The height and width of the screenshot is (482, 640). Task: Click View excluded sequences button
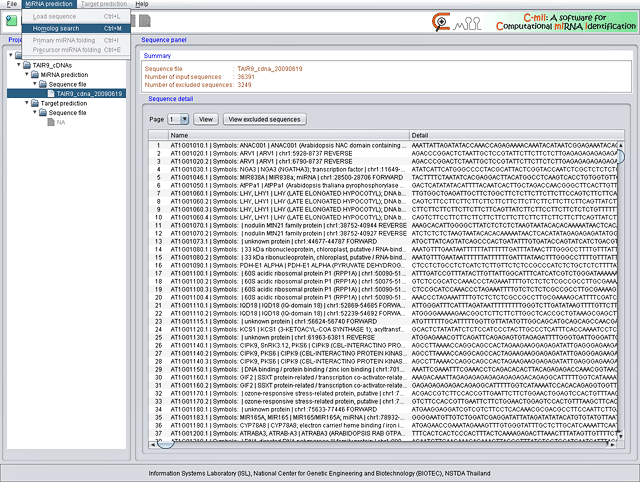(x=264, y=119)
